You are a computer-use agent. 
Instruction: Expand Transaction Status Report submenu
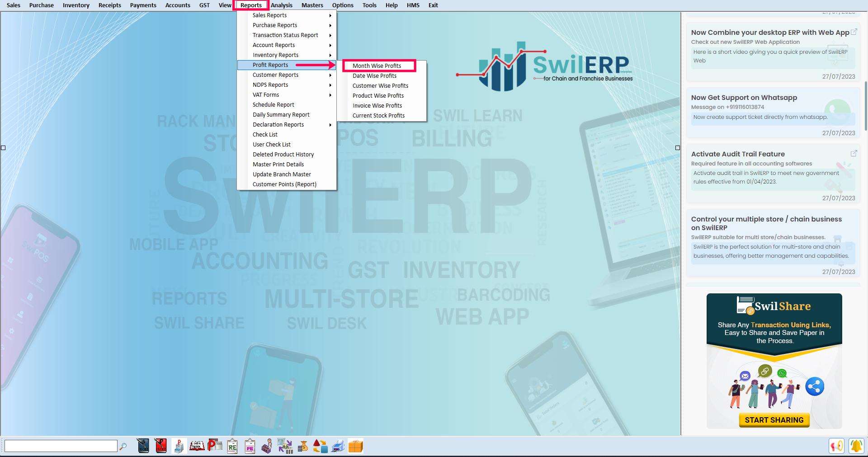point(287,35)
